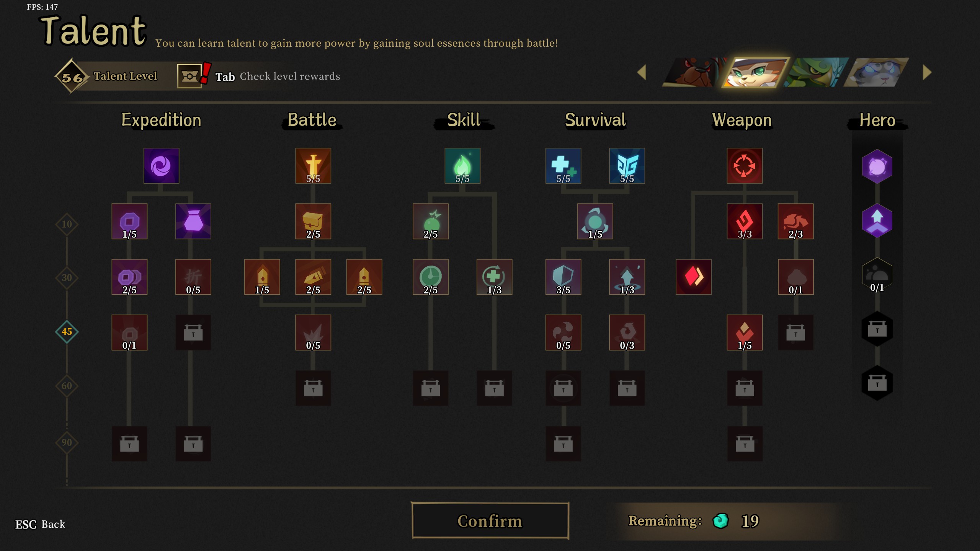This screenshot has height=551, width=980.
Task: Show previous heroes with left arrow
Action: point(642,72)
